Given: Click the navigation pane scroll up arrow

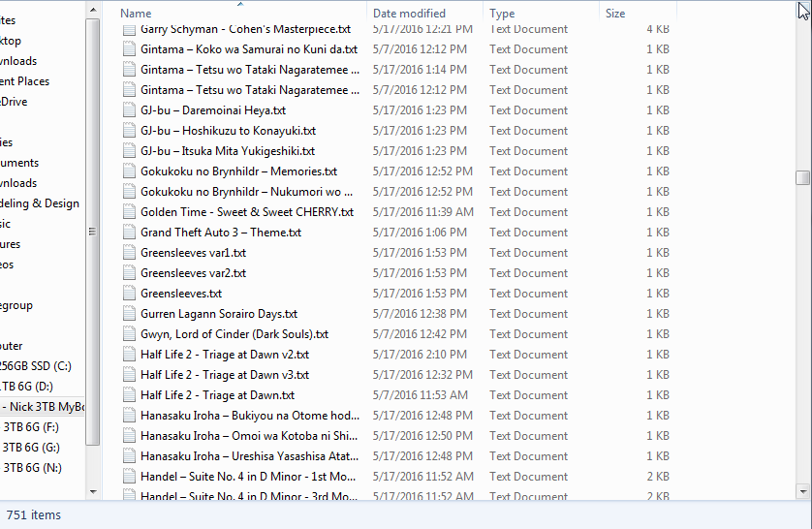Looking at the screenshot, I should [x=93, y=10].
